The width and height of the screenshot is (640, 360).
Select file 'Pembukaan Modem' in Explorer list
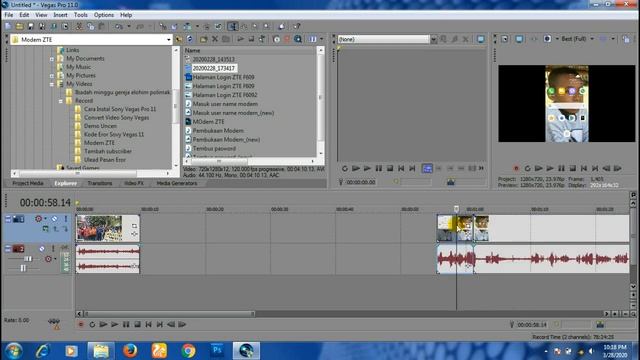click(218, 131)
